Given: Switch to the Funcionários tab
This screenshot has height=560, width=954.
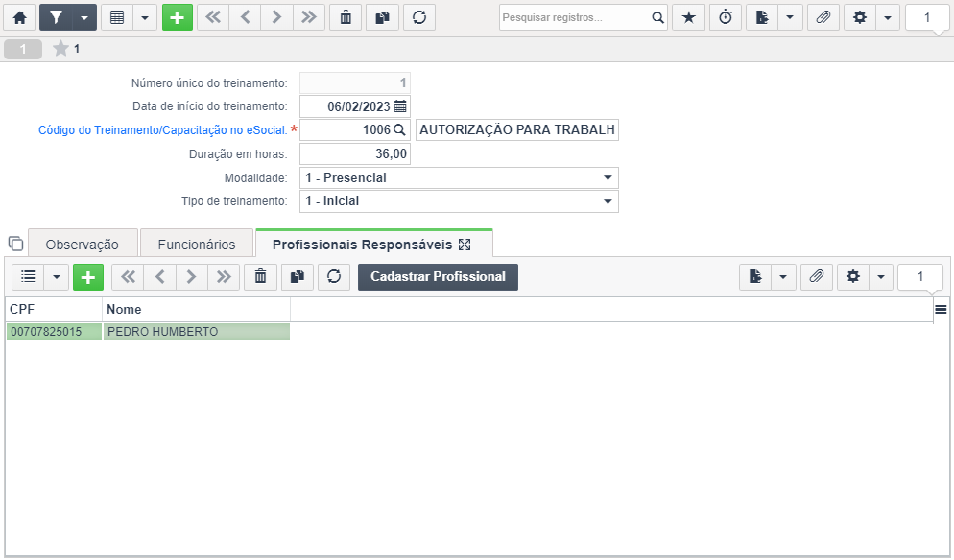Looking at the screenshot, I should point(197,245).
